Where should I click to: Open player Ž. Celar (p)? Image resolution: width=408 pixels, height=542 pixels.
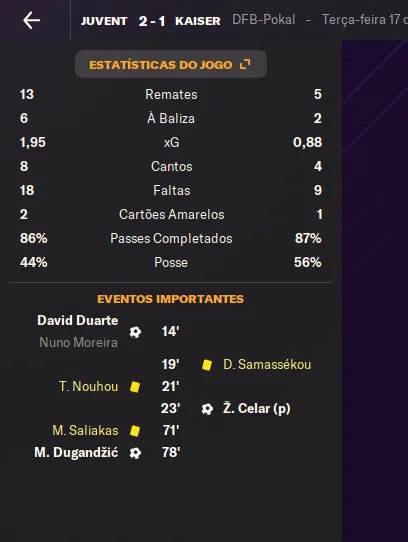pyautogui.click(x=257, y=409)
